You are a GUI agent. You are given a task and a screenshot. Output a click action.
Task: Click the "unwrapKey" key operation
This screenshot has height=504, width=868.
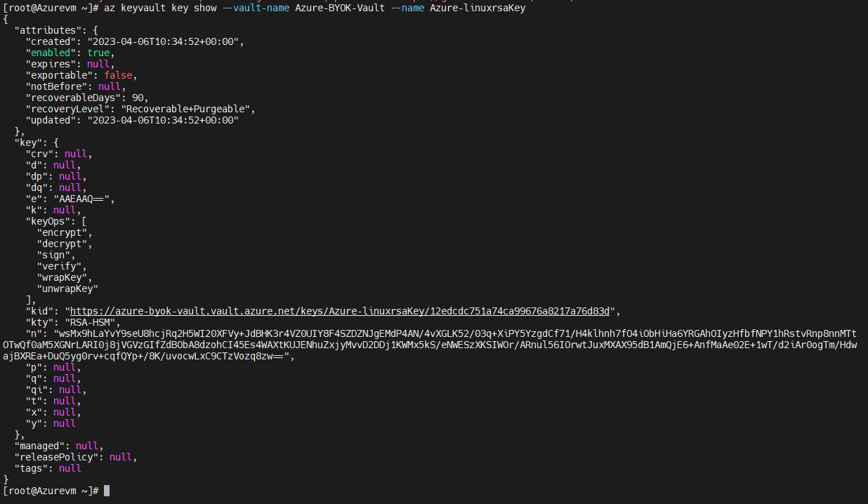(x=67, y=289)
